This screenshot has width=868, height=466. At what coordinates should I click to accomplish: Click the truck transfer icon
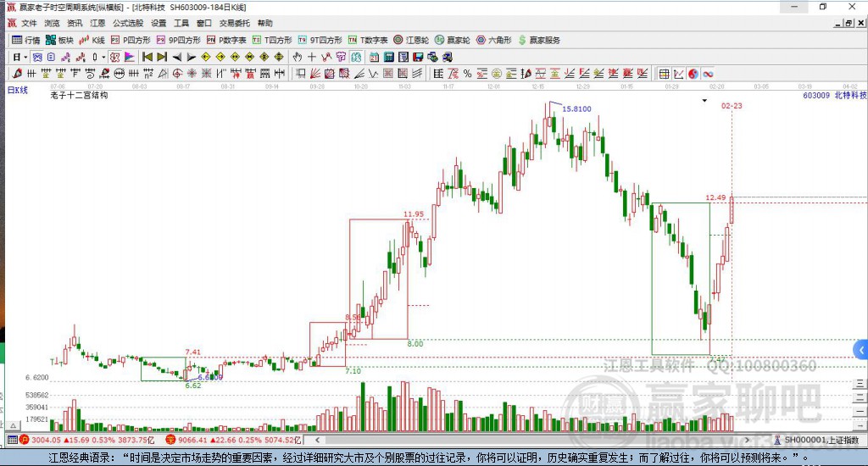(x=448, y=57)
